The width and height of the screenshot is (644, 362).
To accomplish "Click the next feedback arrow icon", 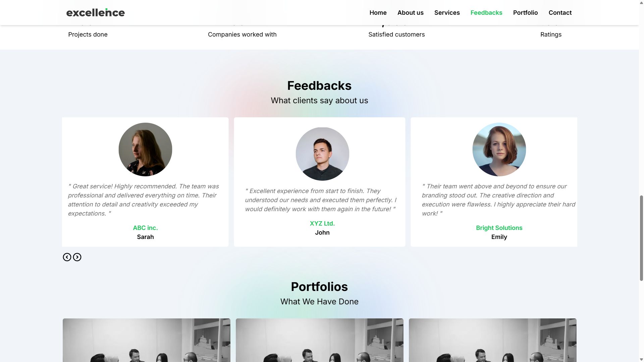I will coord(77,257).
